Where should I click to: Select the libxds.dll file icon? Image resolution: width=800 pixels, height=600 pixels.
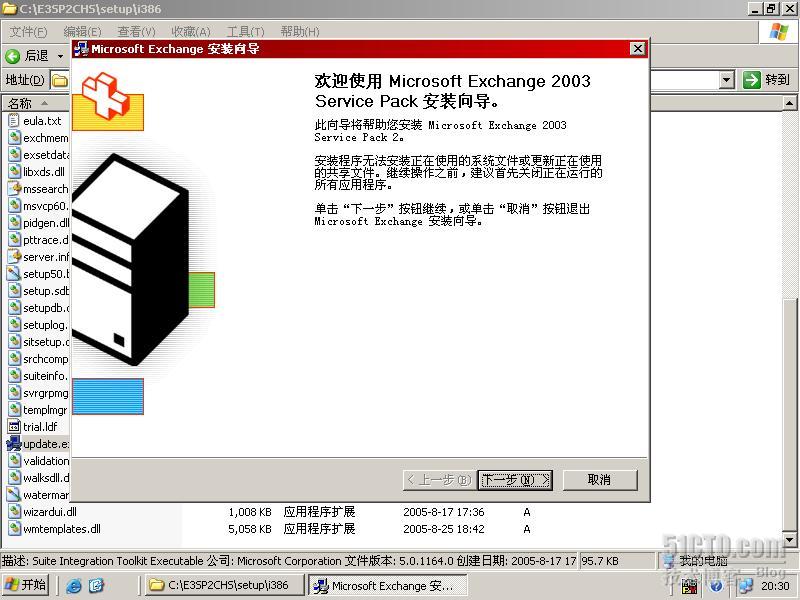coord(14,172)
